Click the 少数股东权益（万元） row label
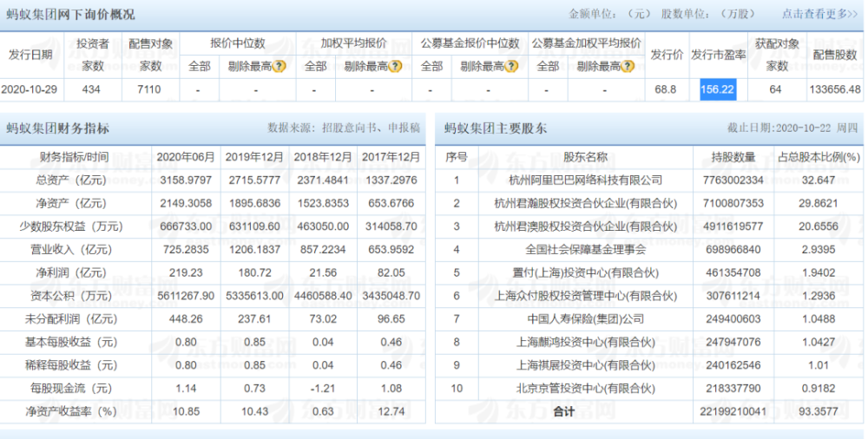This screenshot has width=868, height=439. (x=71, y=226)
